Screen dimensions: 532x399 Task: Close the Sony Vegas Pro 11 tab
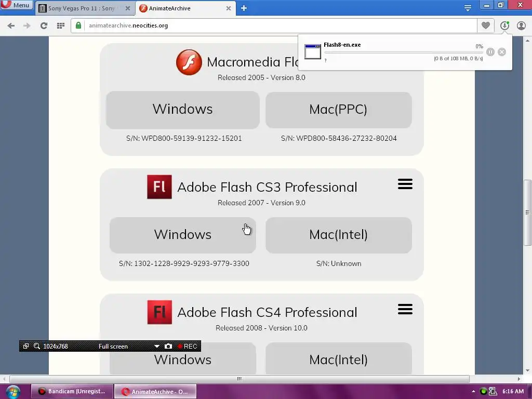128,8
